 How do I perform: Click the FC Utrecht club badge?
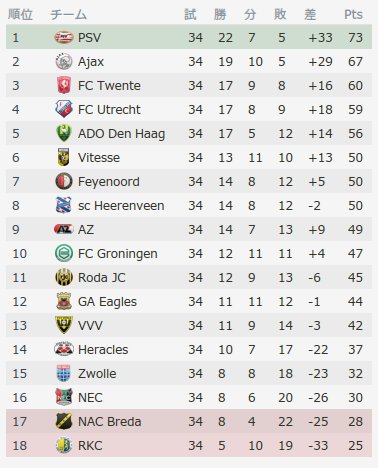tap(64, 109)
